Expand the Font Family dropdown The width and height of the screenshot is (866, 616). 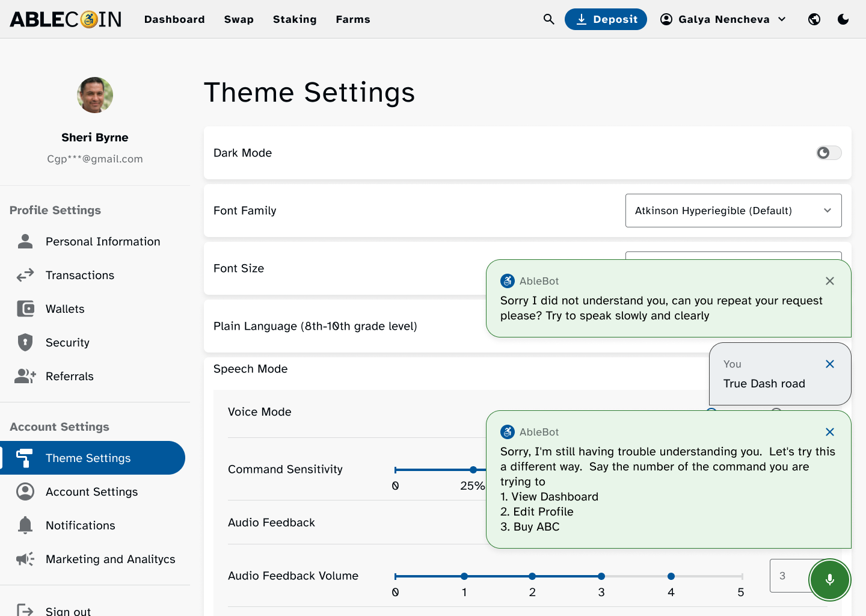[733, 211]
